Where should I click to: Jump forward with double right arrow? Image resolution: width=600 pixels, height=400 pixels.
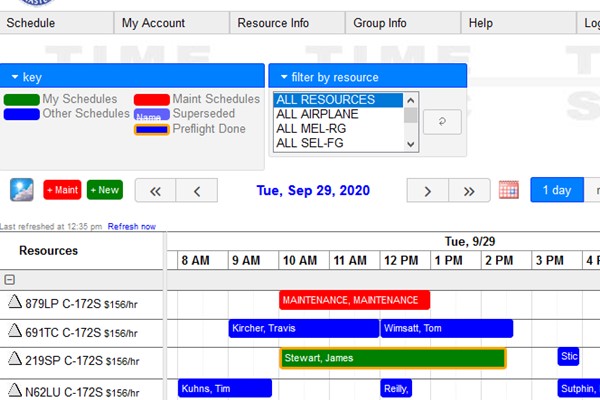pyautogui.click(x=469, y=190)
